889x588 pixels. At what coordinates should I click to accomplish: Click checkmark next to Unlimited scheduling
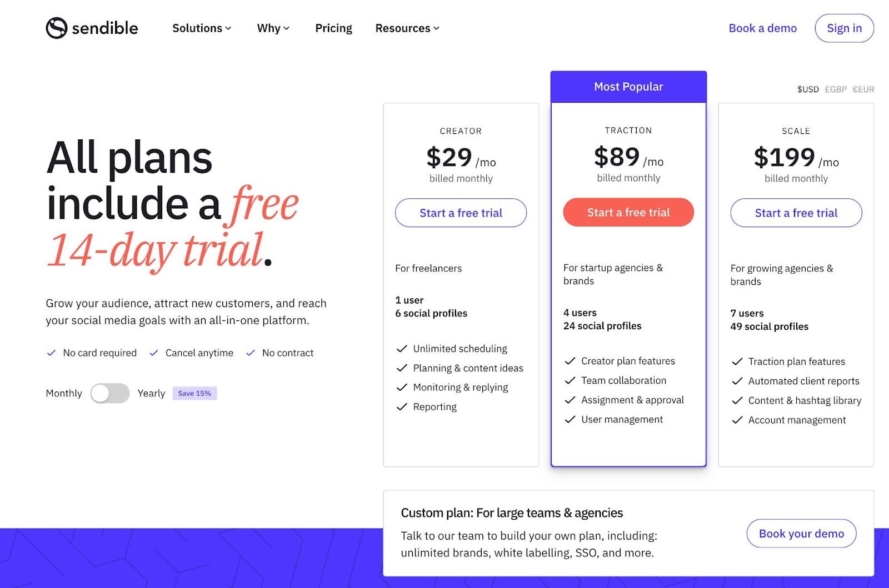pos(402,349)
